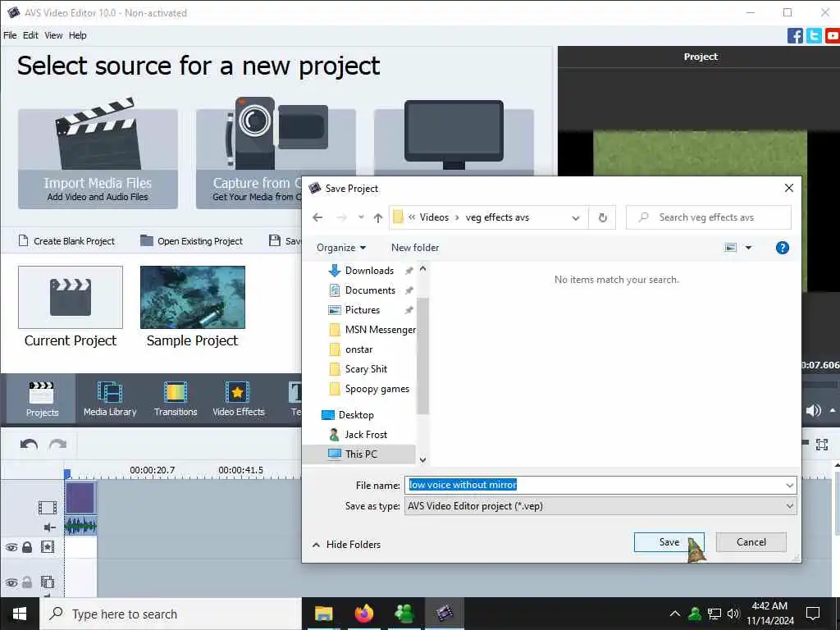840x630 pixels.
Task: Click the Undo arrow icon
Action: 29,445
